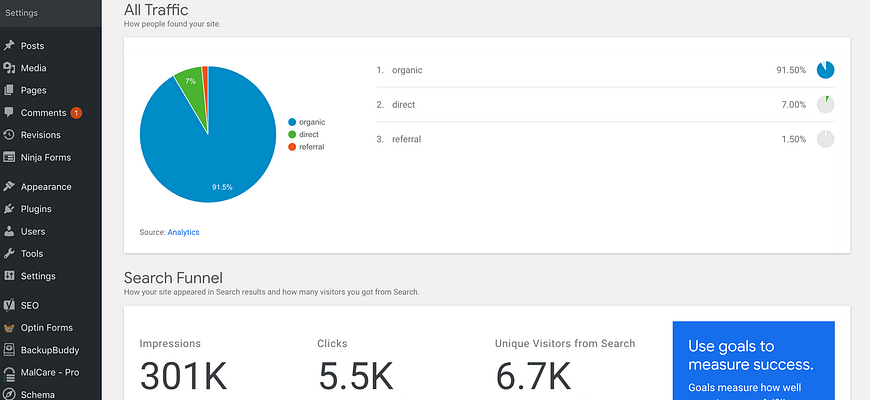The image size is (870, 400).
Task: Click the direct mini pie icon
Action: (x=825, y=104)
